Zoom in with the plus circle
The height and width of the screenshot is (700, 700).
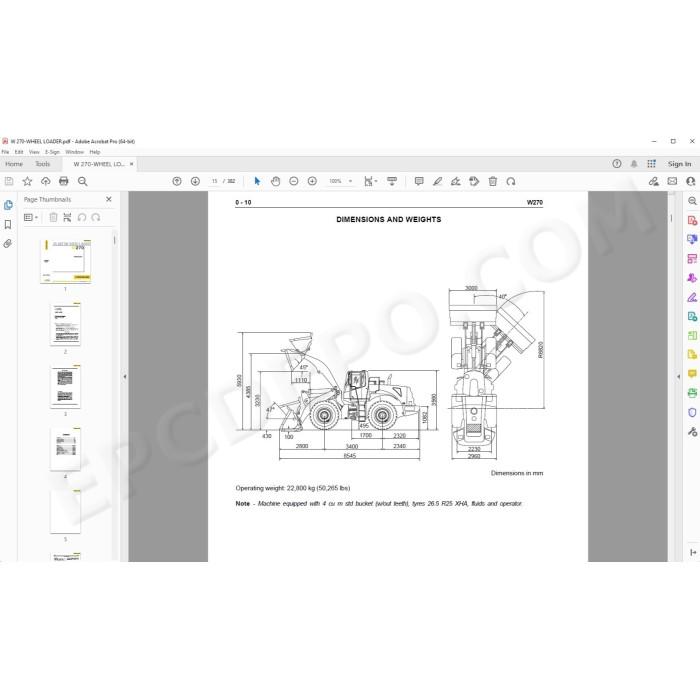(x=312, y=181)
